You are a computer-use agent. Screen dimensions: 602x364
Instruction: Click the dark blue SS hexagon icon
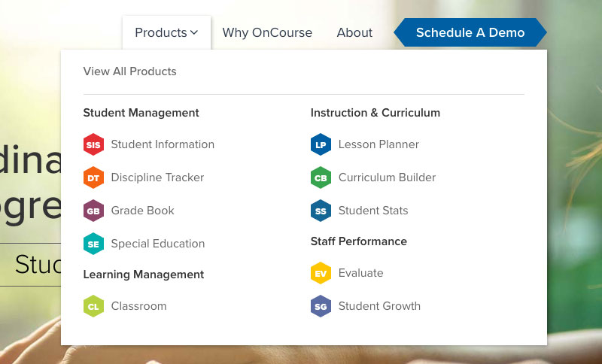(321, 211)
